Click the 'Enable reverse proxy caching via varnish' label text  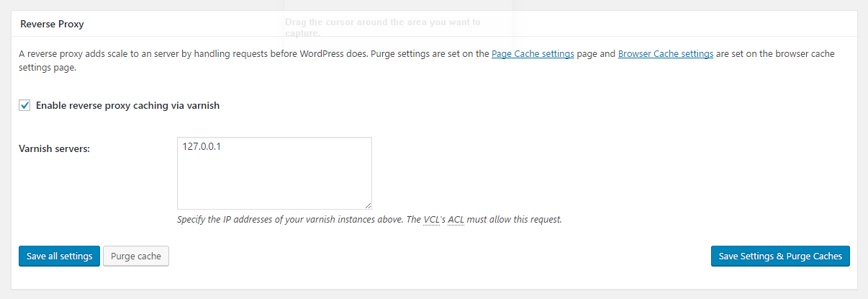[127, 105]
